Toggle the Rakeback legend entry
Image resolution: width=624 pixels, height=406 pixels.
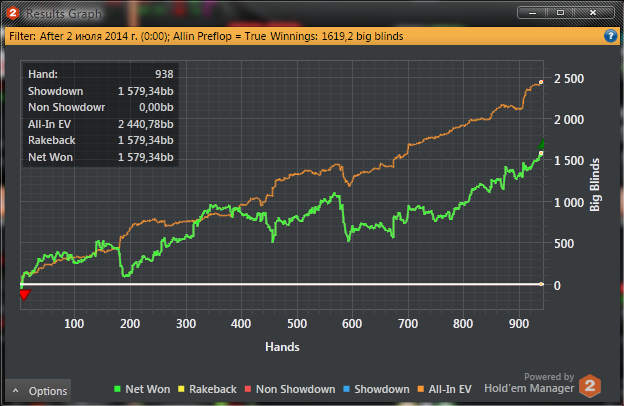pos(207,389)
